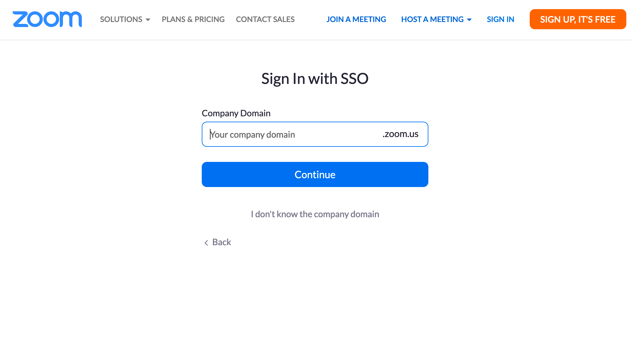Image resolution: width=632 pixels, height=364 pixels.
Task: Click the Back chevron arrow icon
Action: pyautogui.click(x=206, y=243)
